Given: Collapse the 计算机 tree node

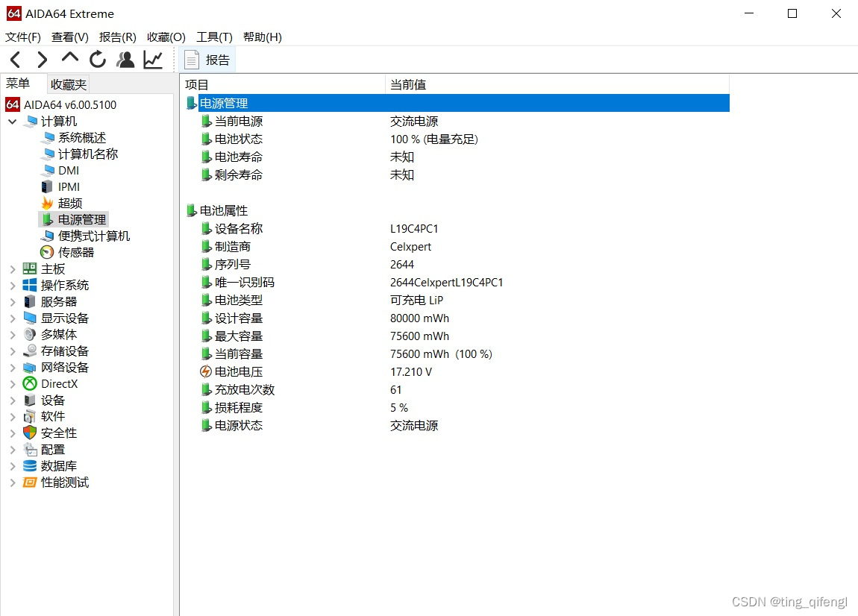Looking at the screenshot, I should click(x=12, y=122).
